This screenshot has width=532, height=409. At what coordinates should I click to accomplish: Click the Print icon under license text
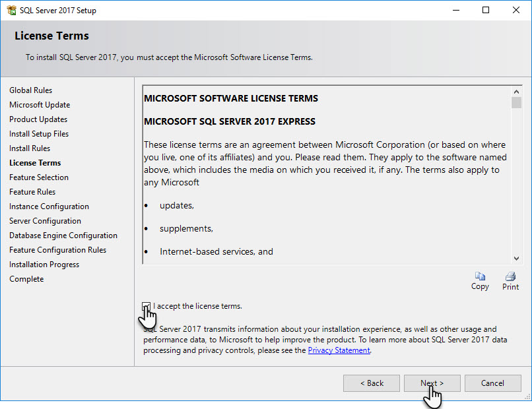tap(510, 276)
